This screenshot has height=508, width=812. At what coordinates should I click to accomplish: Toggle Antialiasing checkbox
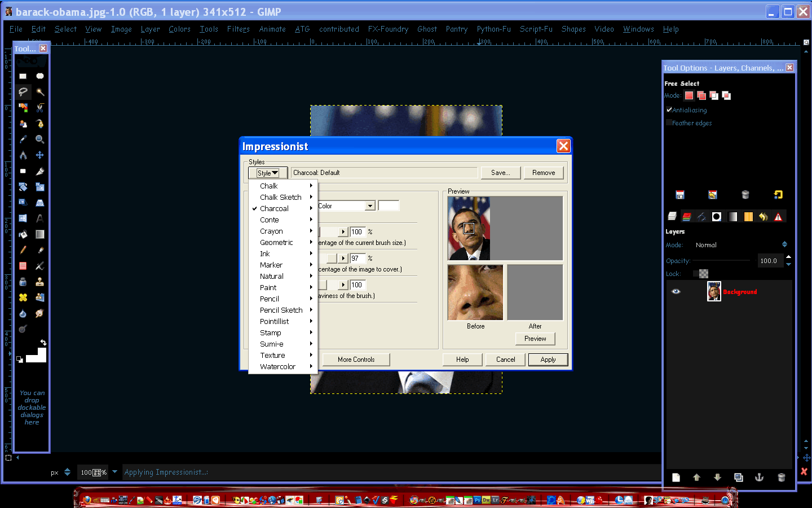click(x=669, y=110)
